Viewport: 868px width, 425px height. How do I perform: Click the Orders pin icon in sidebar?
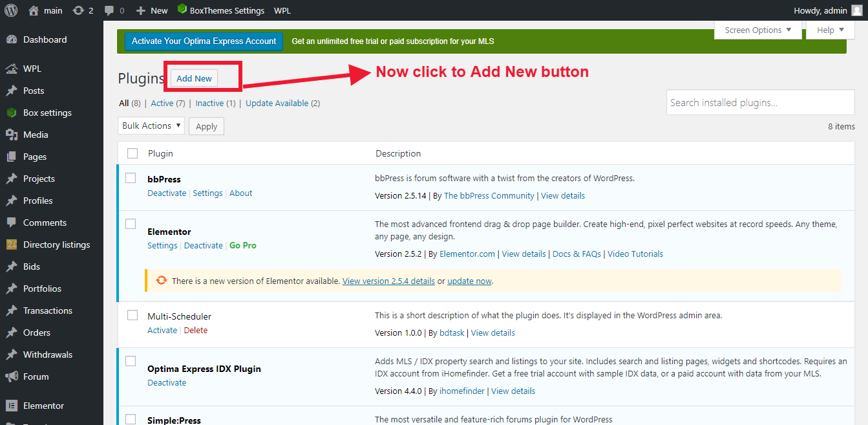click(12, 332)
